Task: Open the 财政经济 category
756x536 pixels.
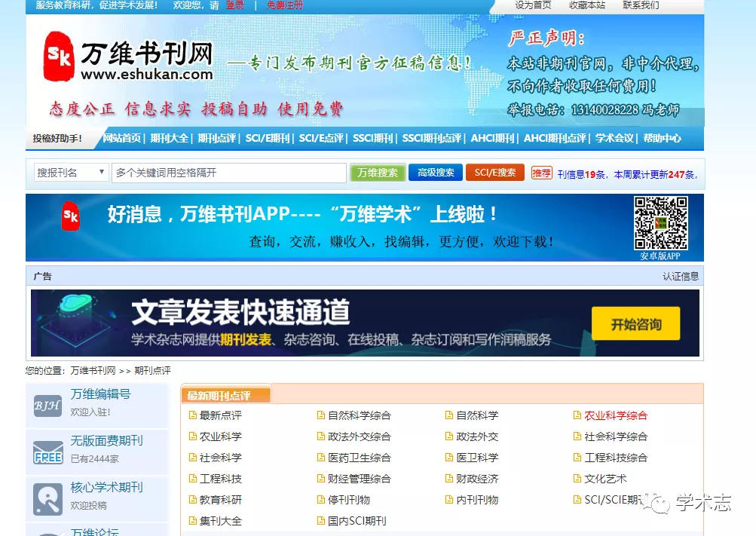Action: 477,479
